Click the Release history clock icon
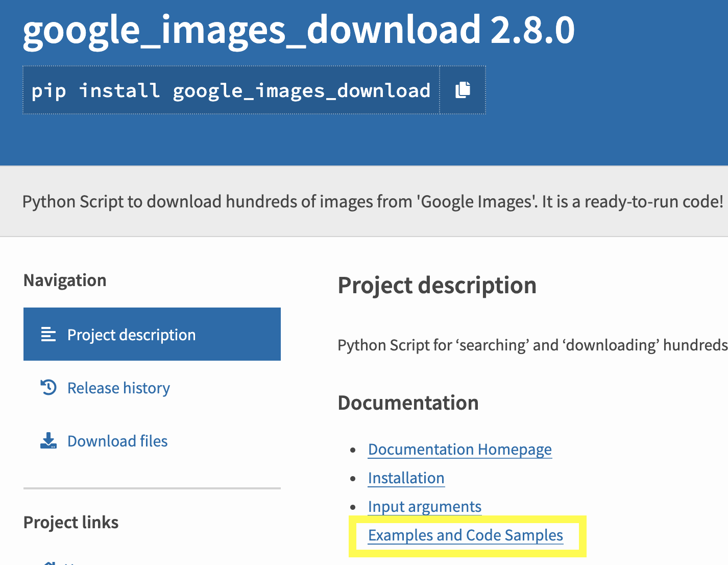 tap(48, 387)
